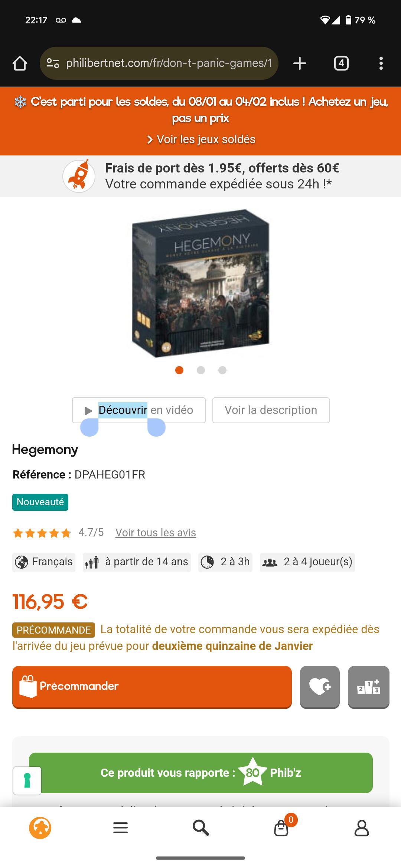Tap the site settings icon in address bar
The image size is (401, 868).
(53, 63)
